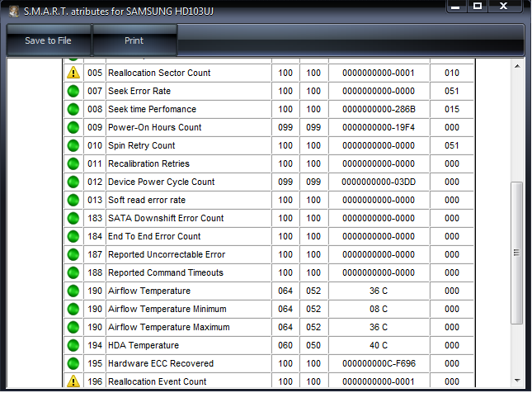This screenshot has width=532, height=393.
Task: Select the 'Hardware ECC Recovered' attribute name
Action: pyautogui.click(x=161, y=364)
